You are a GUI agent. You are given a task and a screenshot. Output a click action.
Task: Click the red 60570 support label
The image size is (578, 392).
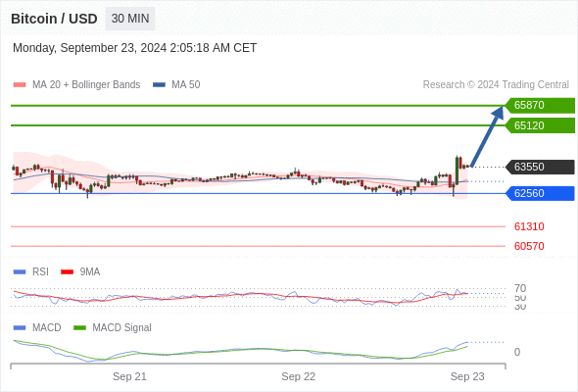529,246
